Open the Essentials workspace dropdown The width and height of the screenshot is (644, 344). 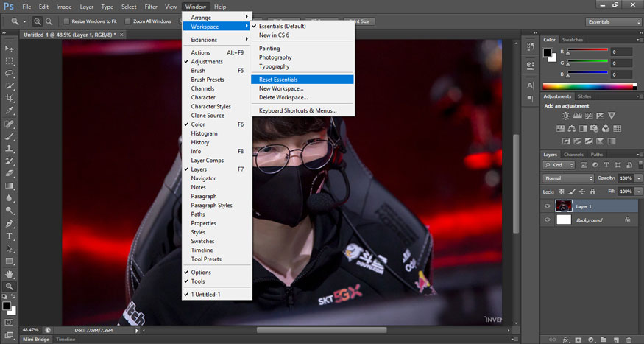coord(612,22)
